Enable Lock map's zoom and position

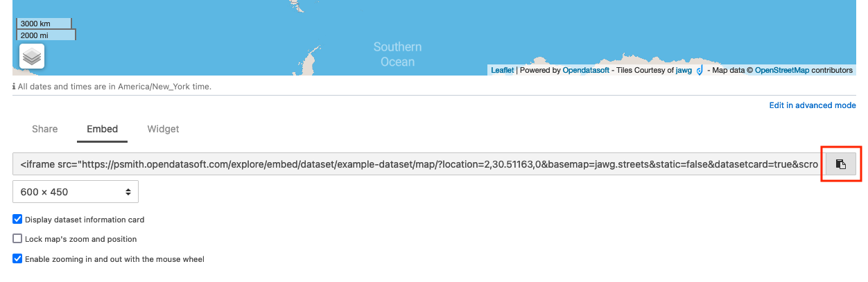(x=17, y=239)
